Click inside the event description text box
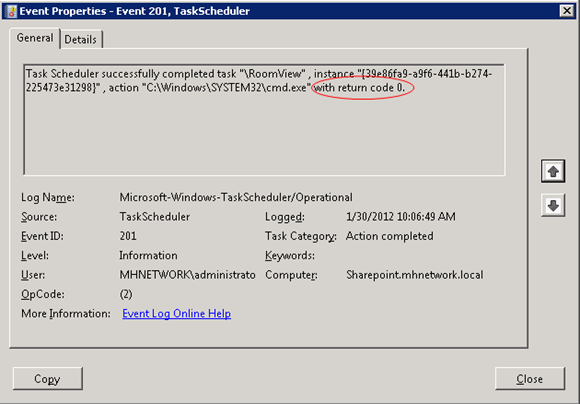Image resolution: width=580 pixels, height=404 pixels. (264, 120)
